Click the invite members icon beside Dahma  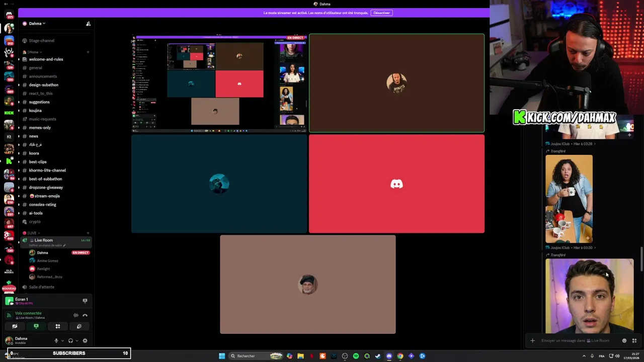88,24
